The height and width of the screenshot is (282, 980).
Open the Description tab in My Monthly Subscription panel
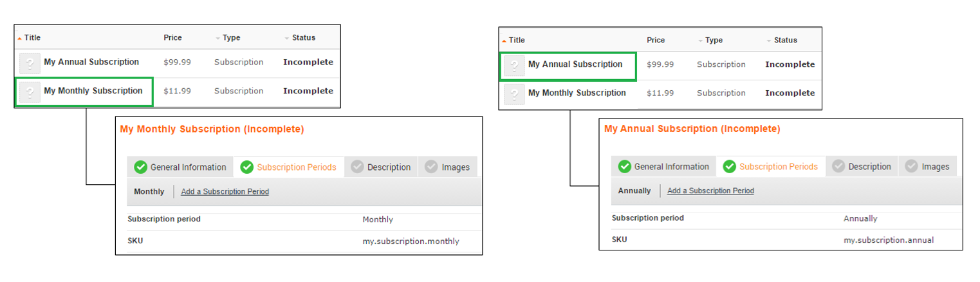pyautogui.click(x=389, y=167)
